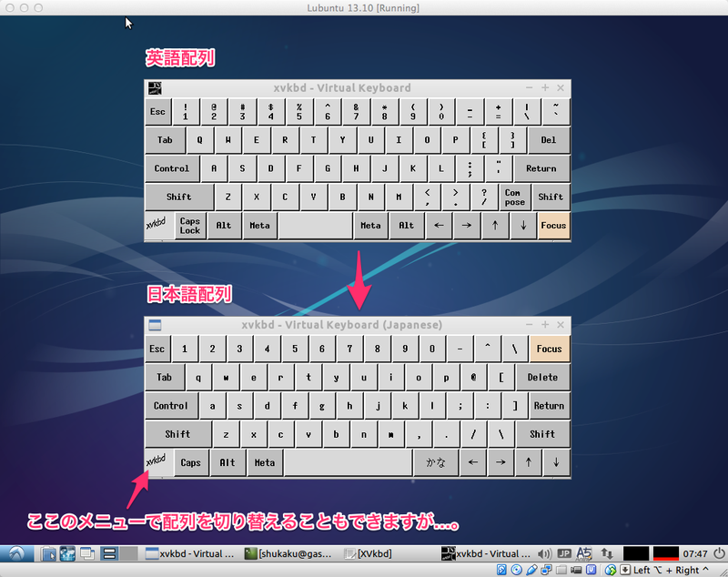Click Focus button on Japanese keyboard
Viewport: 728px width, 577px height.
550,349
